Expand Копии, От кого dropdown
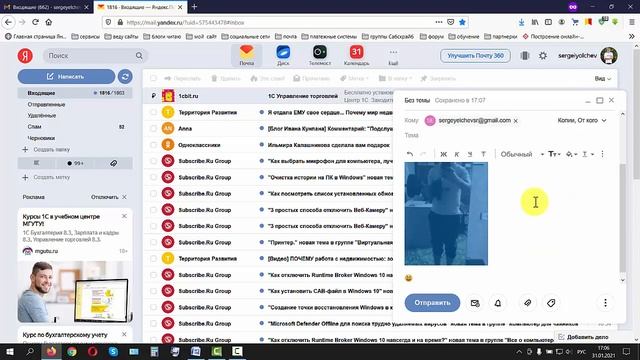640x360 pixels. (582, 120)
